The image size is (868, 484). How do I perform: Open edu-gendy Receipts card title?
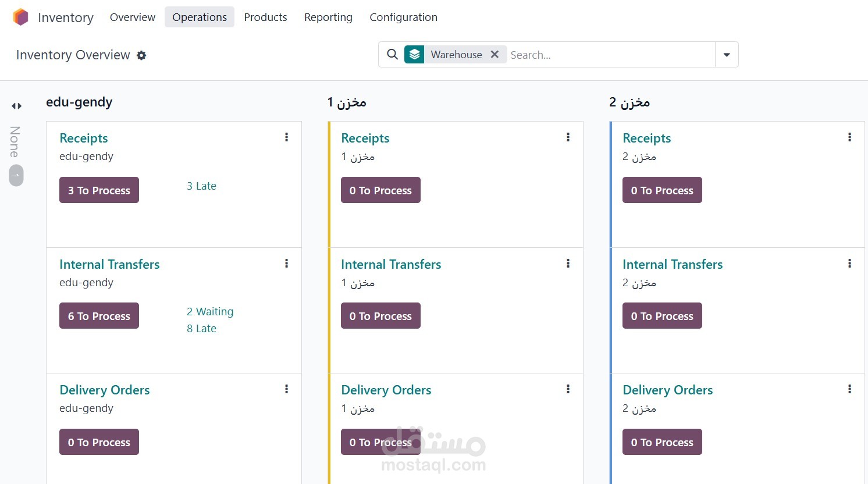(x=84, y=138)
